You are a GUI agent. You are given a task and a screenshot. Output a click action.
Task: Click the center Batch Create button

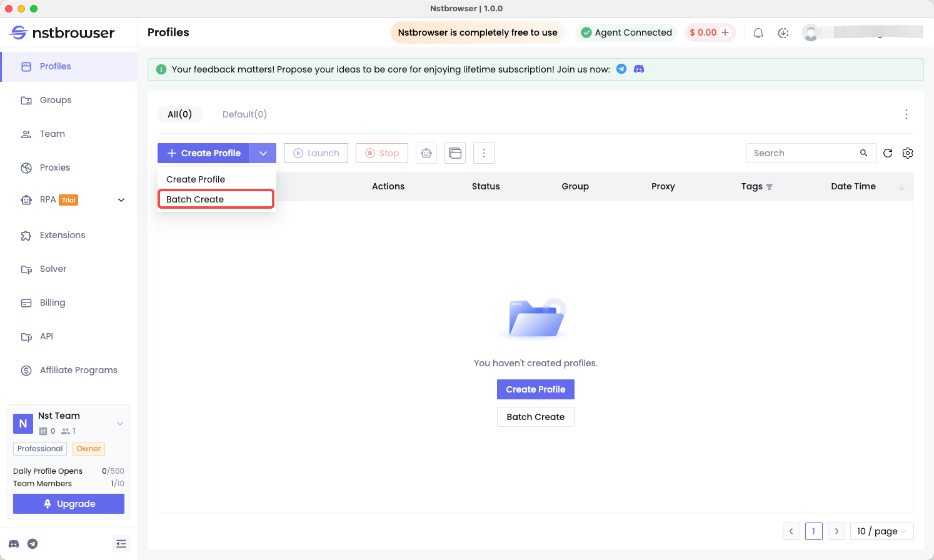pos(536,417)
